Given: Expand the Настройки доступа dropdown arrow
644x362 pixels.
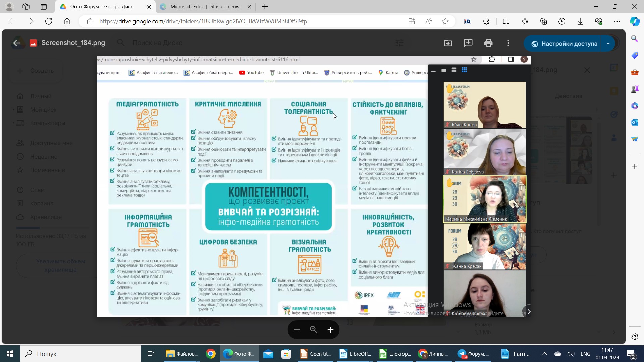Looking at the screenshot, I should click(608, 44).
